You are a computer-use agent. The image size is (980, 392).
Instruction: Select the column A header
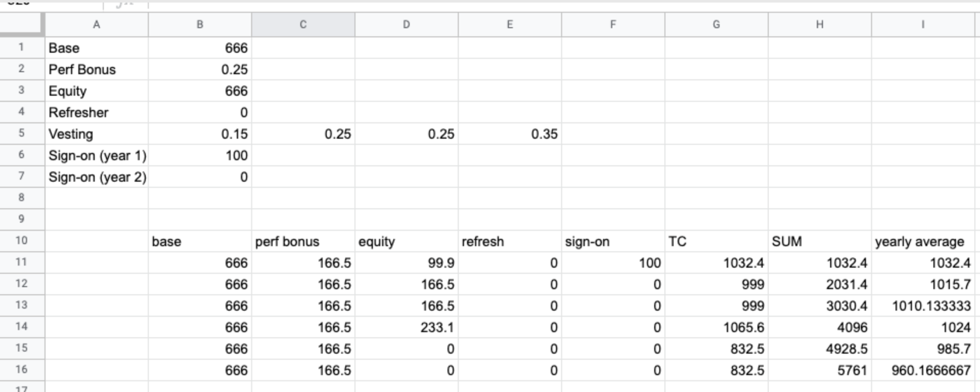[x=97, y=25]
